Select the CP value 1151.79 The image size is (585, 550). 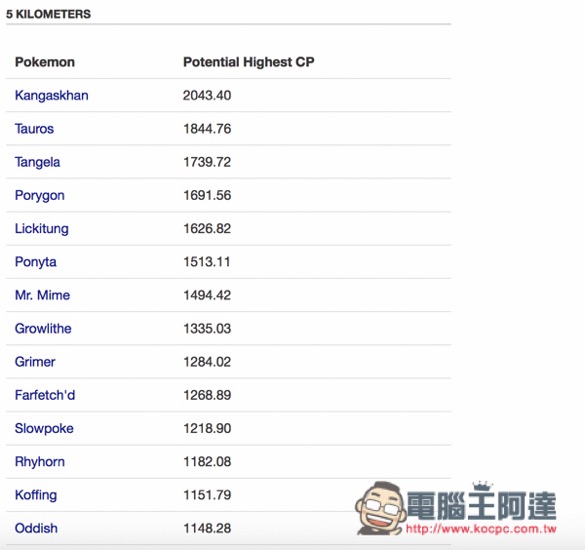coord(207,495)
